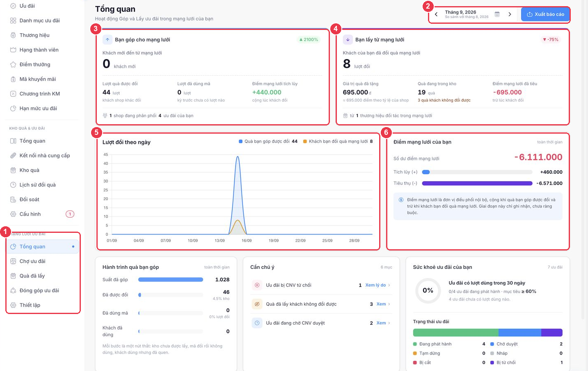The width and height of the screenshot is (588, 371).
Task: Toggle the Quà bạn góp được đổi chart legend
Action: coord(268,141)
